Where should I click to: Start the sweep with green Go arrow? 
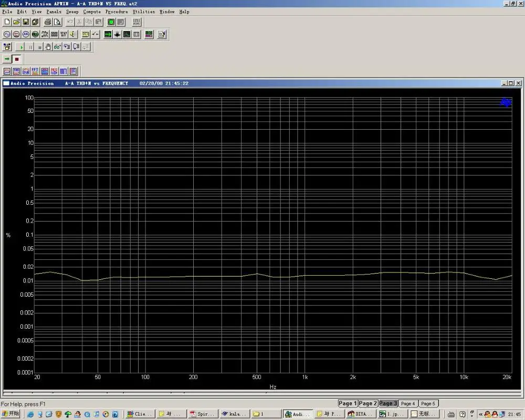tap(7, 59)
